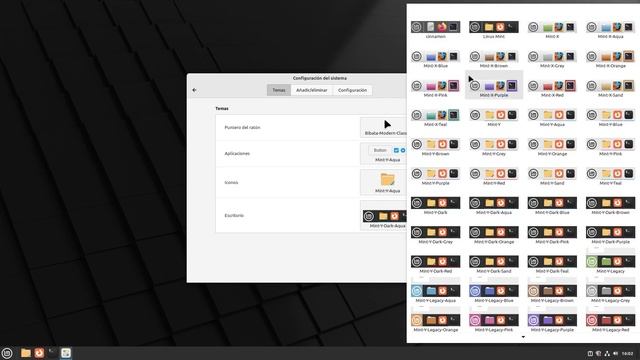Apply the Mint-X-Pink theme

[436, 88]
